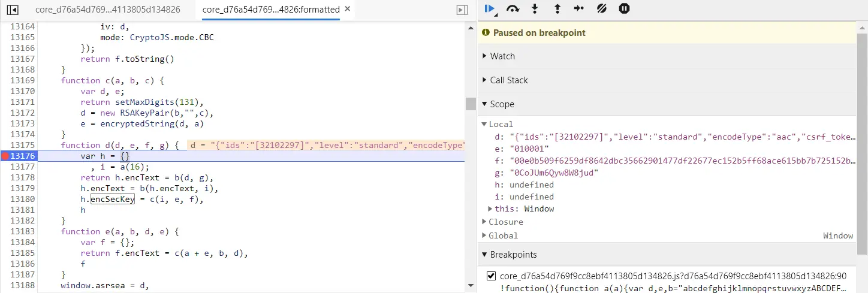Viewport: 868px width, 293px height.
Task: Click the Step icon in debugger toolbar
Action: (x=578, y=9)
